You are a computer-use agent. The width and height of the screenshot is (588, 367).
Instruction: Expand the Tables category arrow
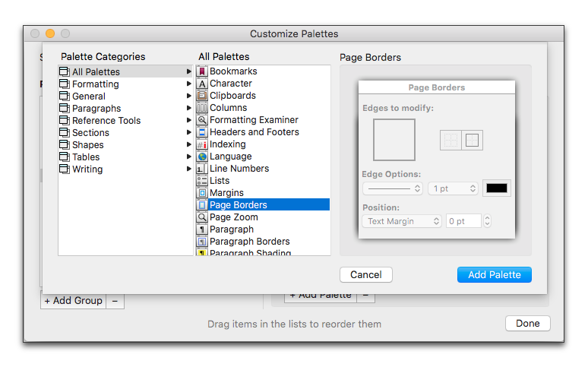click(x=188, y=157)
